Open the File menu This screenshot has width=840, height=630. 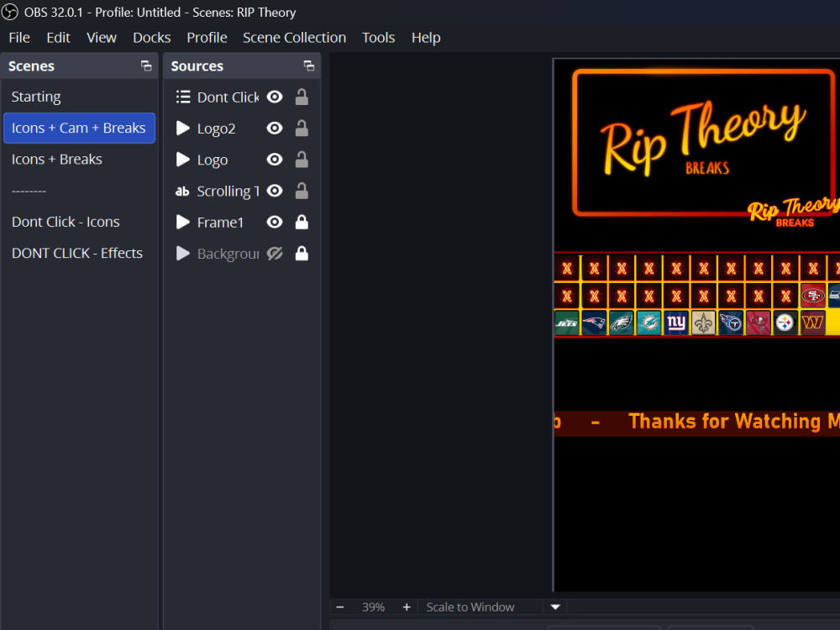[x=19, y=38]
